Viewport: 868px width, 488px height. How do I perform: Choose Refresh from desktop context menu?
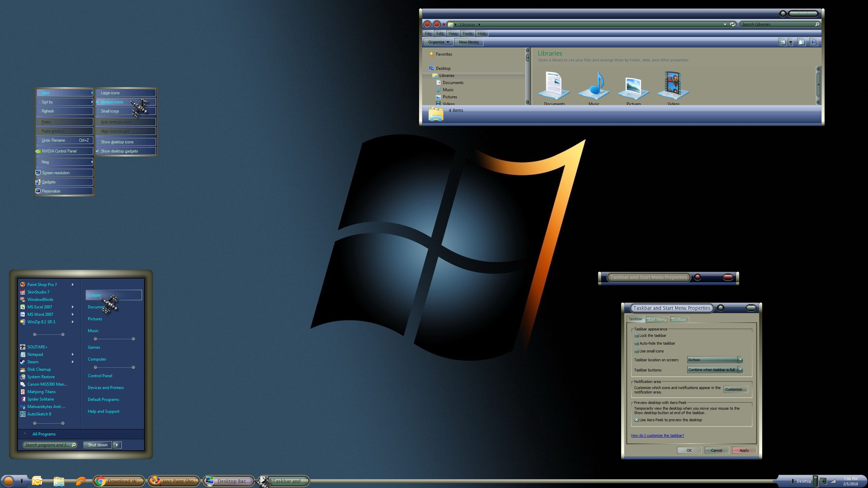[x=65, y=111]
